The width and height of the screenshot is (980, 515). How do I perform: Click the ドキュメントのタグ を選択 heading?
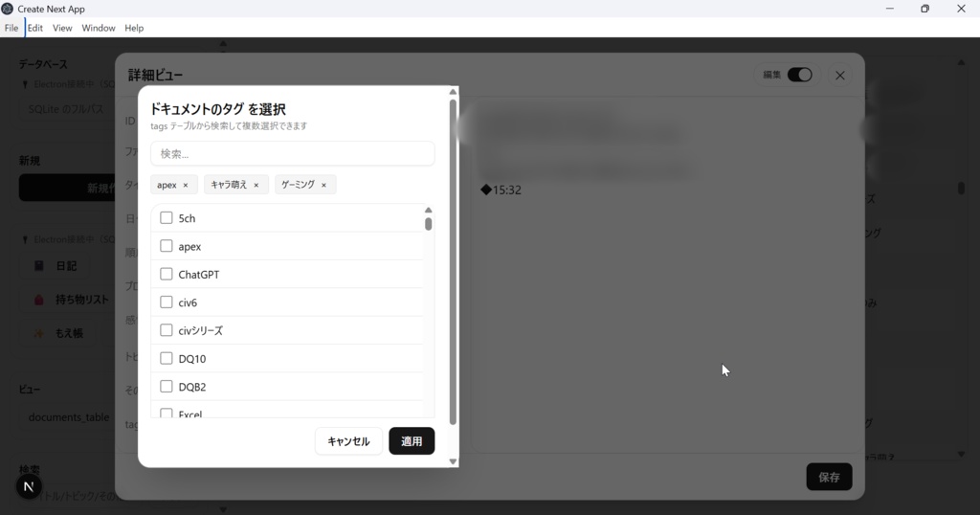218,109
